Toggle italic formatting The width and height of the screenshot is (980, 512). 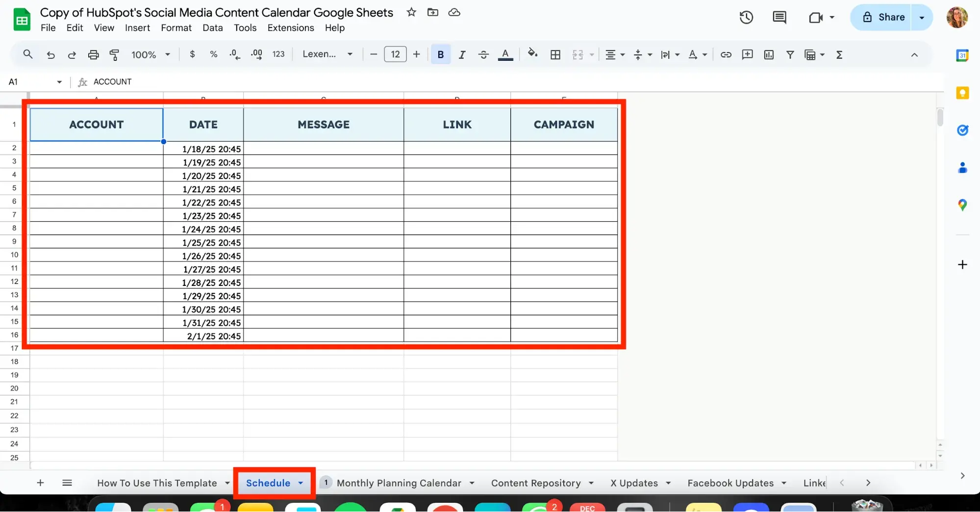pos(462,55)
